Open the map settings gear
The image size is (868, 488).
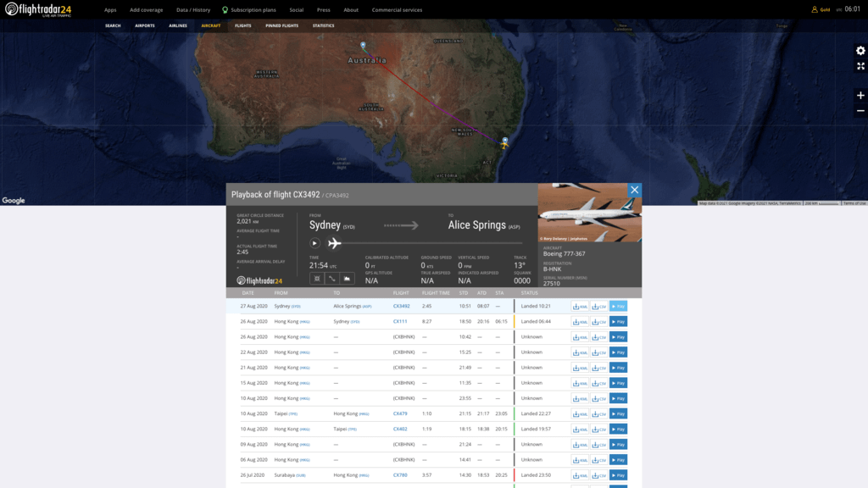pos(860,50)
